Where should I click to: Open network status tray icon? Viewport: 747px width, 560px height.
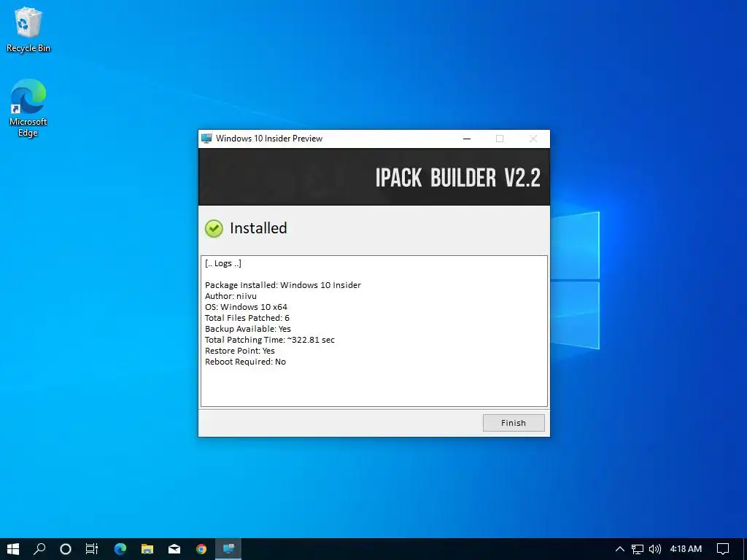pyautogui.click(x=638, y=549)
